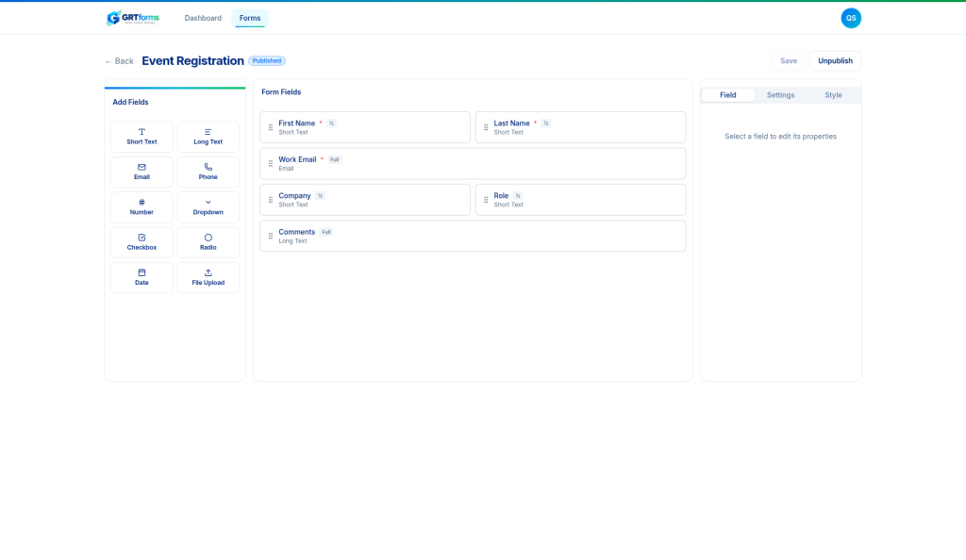Image resolution: width=966 pixels, height=560 pixels.
Task: Click the drag handle of Work Email
Action: click(271, 164)
